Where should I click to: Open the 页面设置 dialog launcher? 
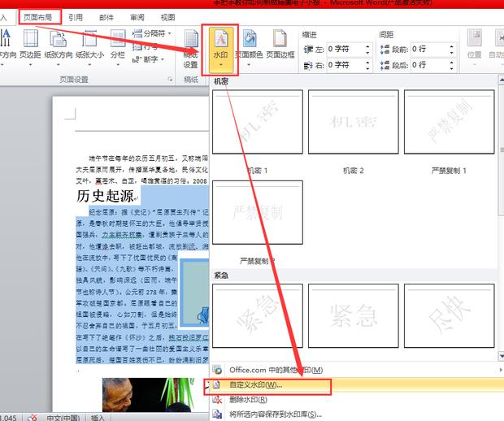pyautogui.click(x=171, y=79)
